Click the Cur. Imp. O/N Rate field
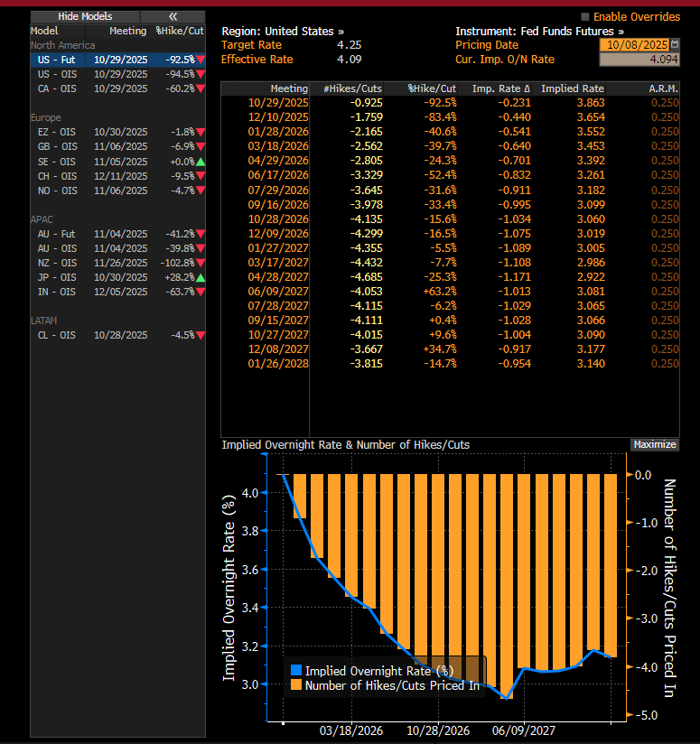700x744 pixels. 639,60
